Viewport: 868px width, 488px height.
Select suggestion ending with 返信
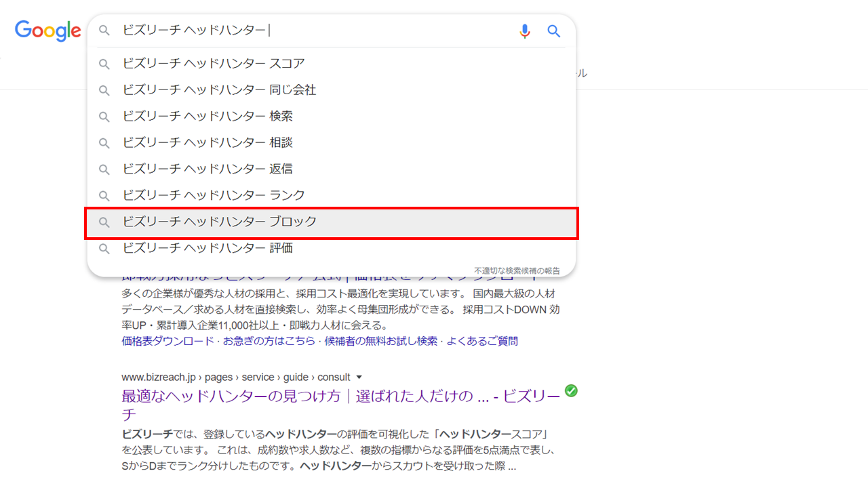[332, 169]
